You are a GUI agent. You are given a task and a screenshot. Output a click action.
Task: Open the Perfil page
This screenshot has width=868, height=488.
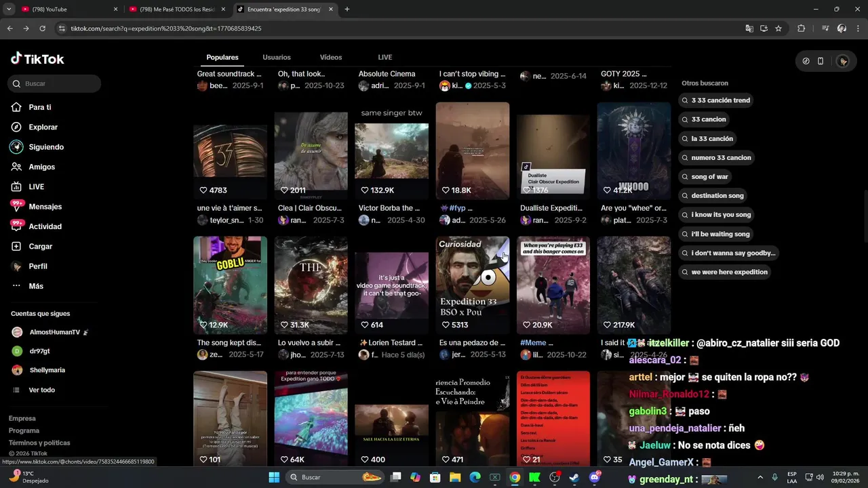(x=37, y=266)
